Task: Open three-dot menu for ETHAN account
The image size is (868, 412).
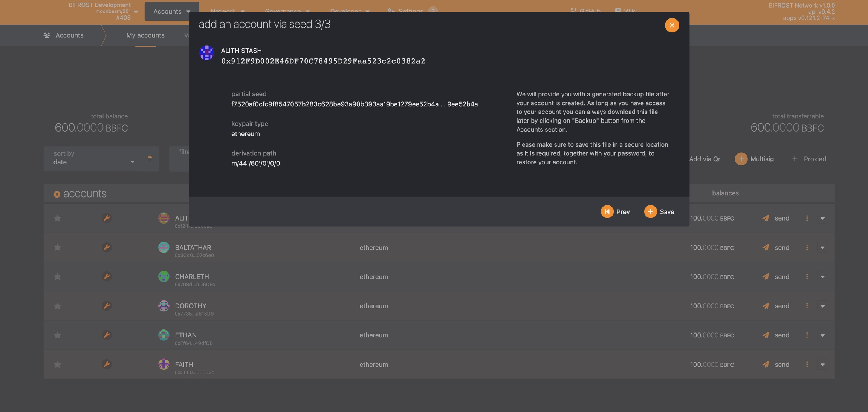Action: point(807,335)
